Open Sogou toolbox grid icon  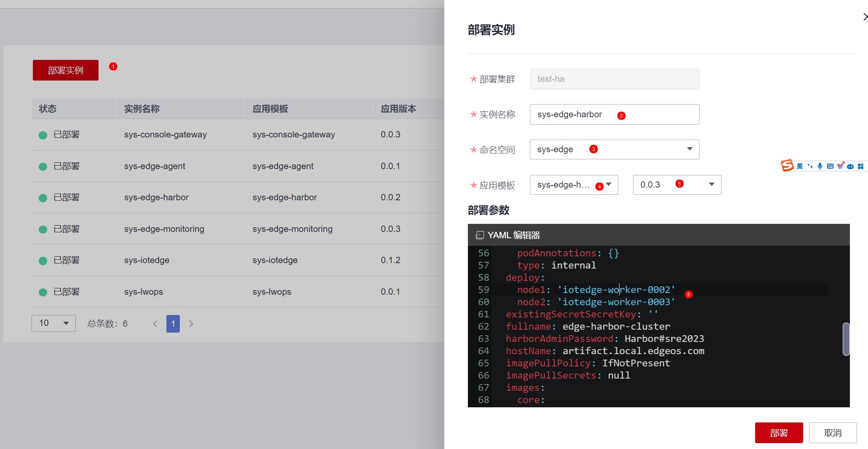click(x=860, y=166)
